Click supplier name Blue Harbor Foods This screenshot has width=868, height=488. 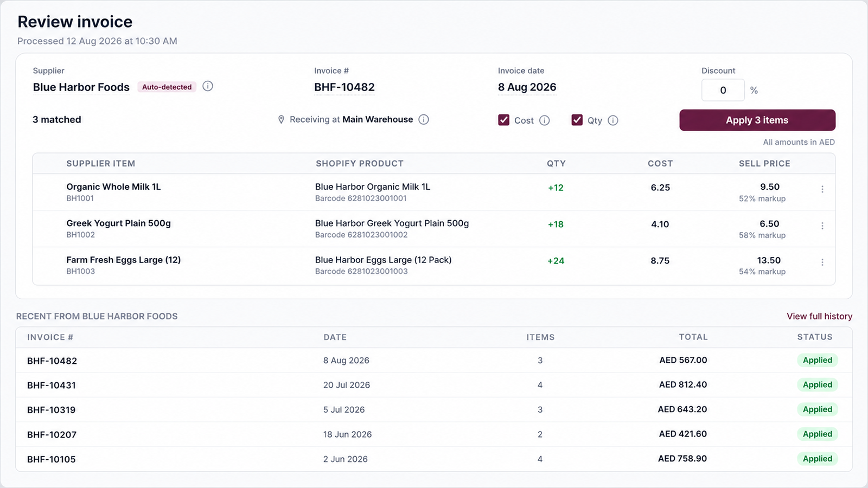(81, 87)
